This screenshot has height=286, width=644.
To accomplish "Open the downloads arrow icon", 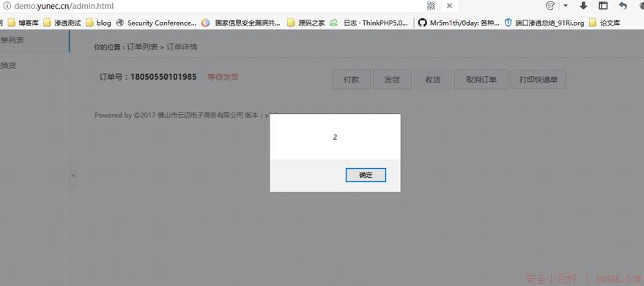I will pos(583,6).
